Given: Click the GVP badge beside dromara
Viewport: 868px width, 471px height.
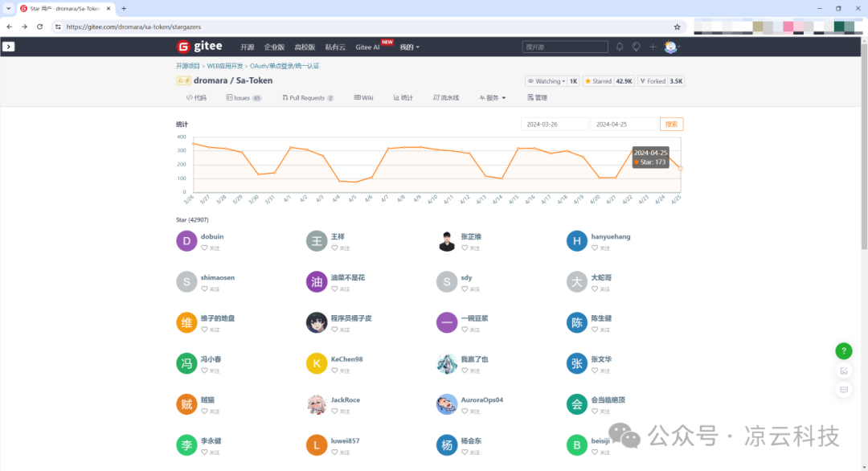Looking at the screenshot, I should [183, 81].
